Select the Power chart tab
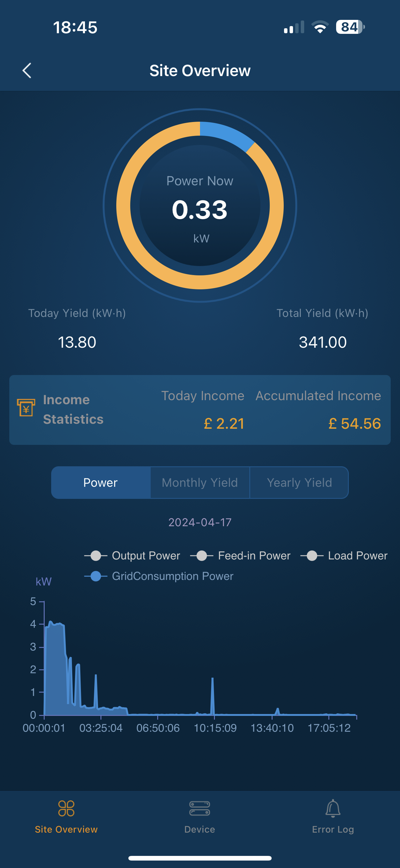 tap(100, 482)
